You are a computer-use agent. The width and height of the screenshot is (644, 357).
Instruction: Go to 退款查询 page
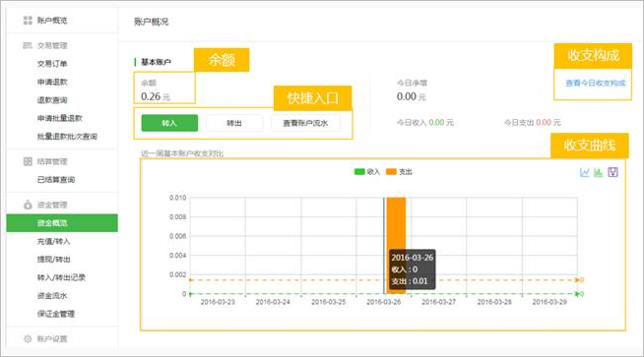pyautogui.click(x=52, y=99)
